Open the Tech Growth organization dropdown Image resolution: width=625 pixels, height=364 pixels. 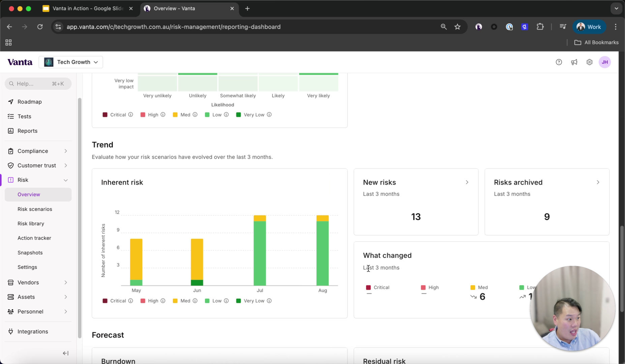pyautogui.click(x=71, y=62)
